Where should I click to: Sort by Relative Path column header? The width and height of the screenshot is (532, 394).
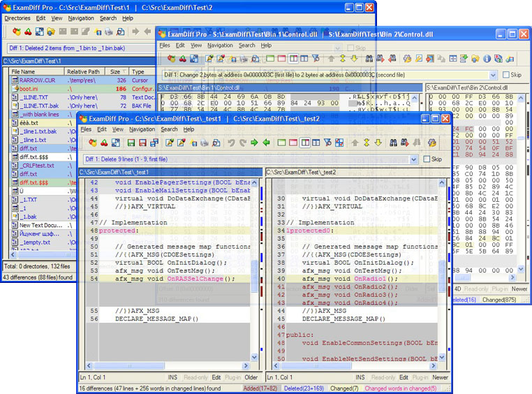click(85, 72)
